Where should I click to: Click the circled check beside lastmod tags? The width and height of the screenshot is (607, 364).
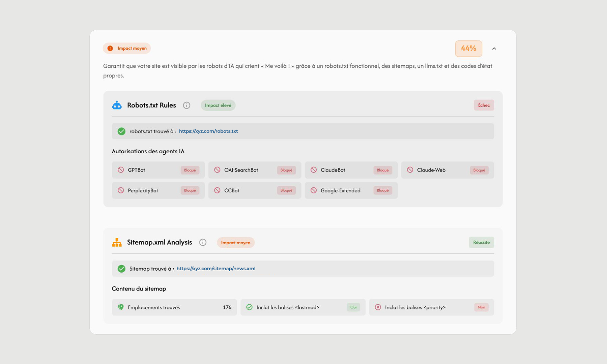249,307
